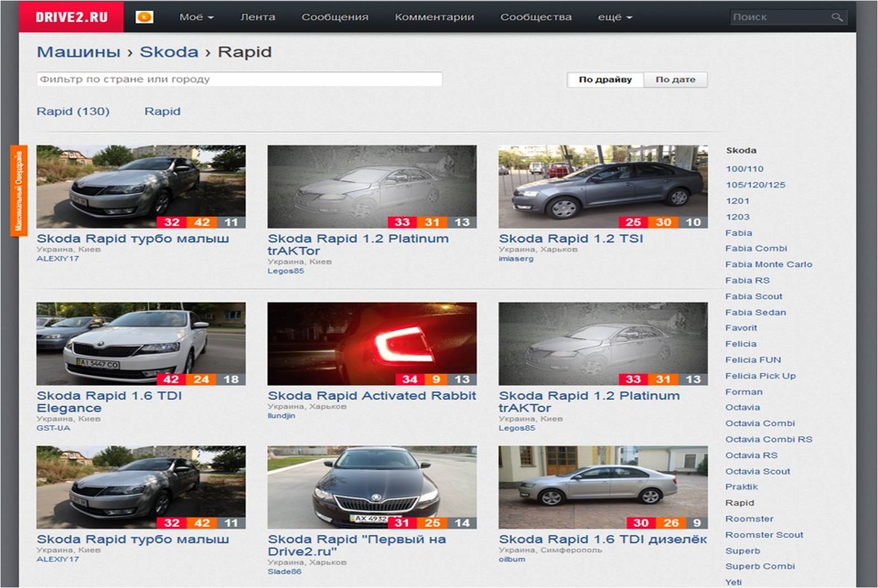Select Fabia Scout in the sidebar

[x=754, y=296]
